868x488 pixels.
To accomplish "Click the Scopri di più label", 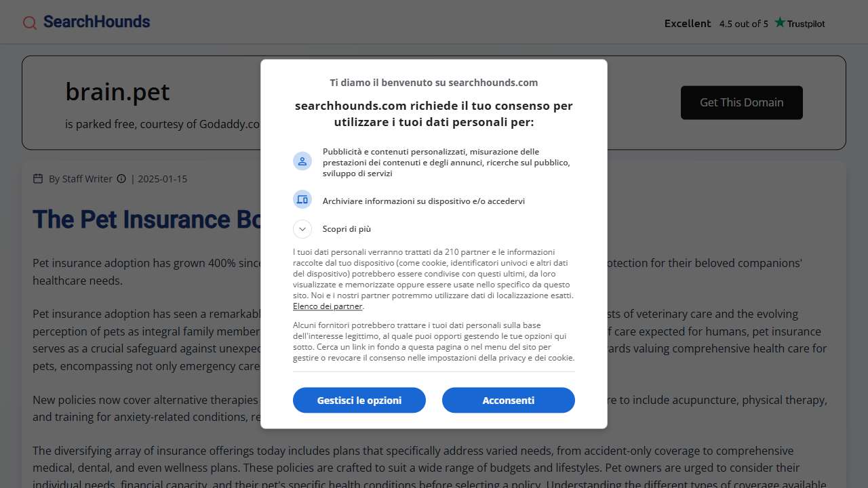I will (x=347, y=229).
